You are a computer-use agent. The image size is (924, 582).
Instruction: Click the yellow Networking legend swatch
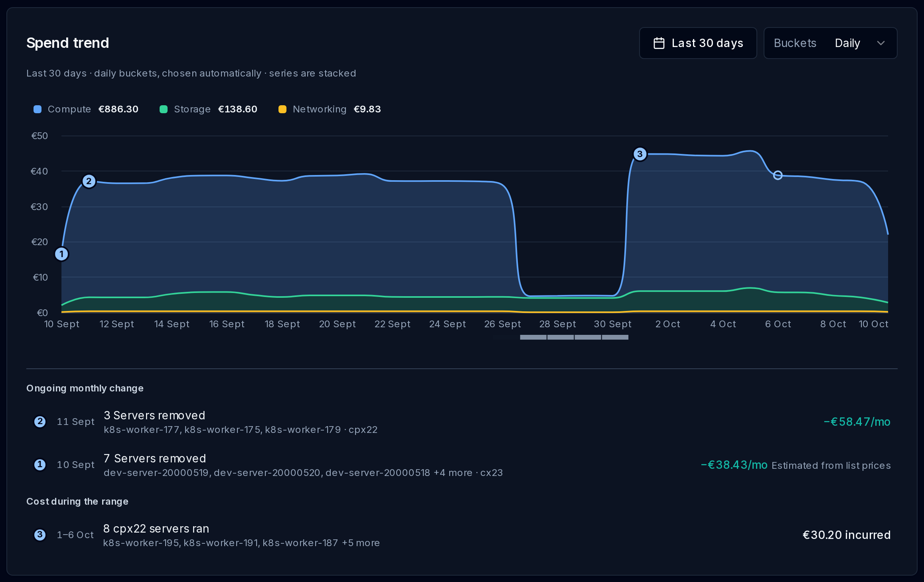282,109
